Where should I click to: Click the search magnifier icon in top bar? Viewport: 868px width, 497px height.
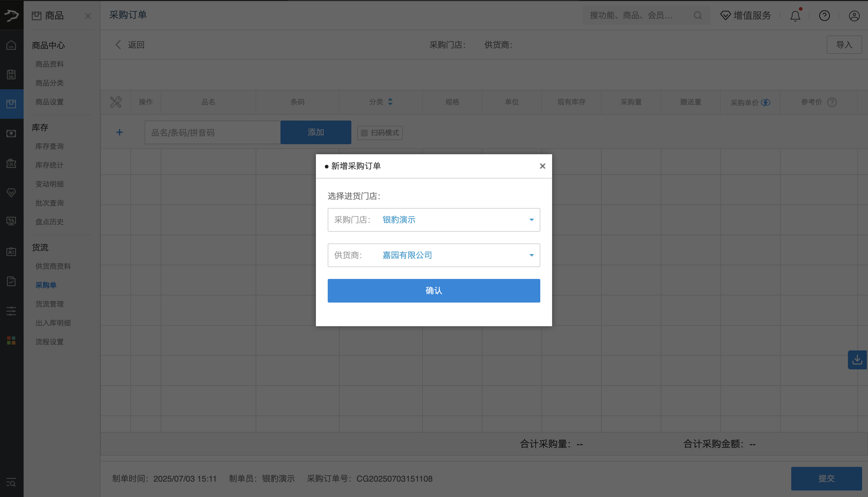point(698,15)
